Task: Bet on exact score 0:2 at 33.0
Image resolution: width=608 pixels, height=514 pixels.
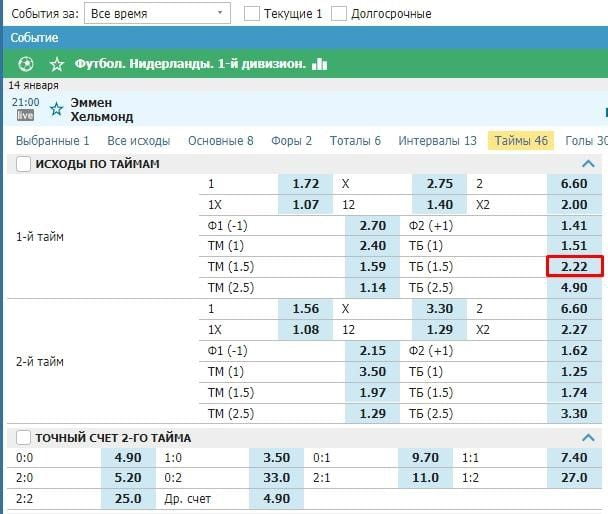Action: [276, 478]
